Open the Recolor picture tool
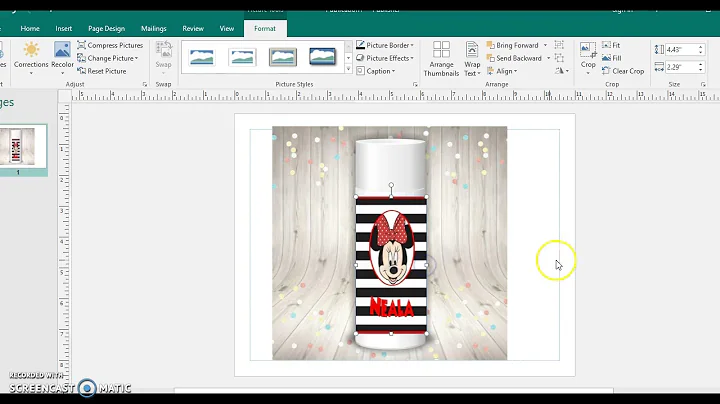The image size is (720, 404). [x=62, y=59]
